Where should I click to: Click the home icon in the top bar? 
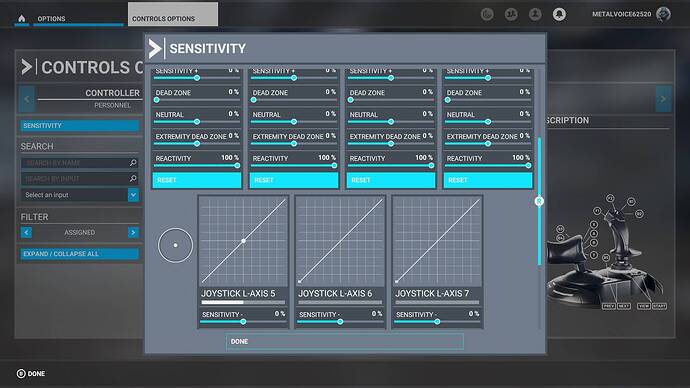22,18
